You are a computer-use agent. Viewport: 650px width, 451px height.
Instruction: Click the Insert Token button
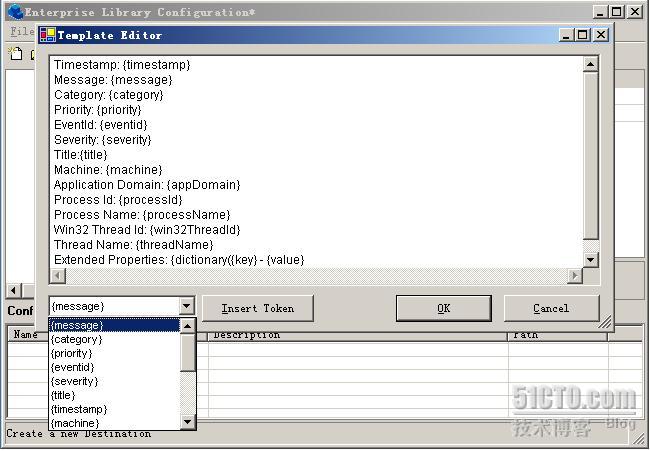pos(257,308)
